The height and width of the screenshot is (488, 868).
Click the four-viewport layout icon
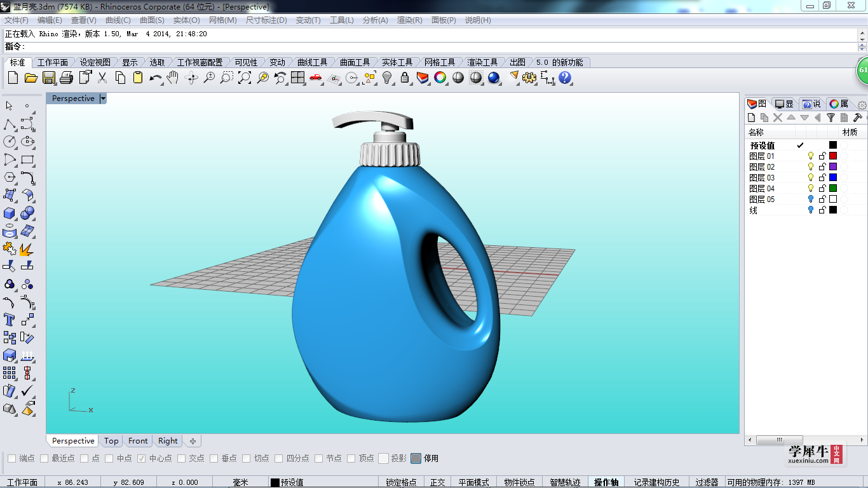298,78
